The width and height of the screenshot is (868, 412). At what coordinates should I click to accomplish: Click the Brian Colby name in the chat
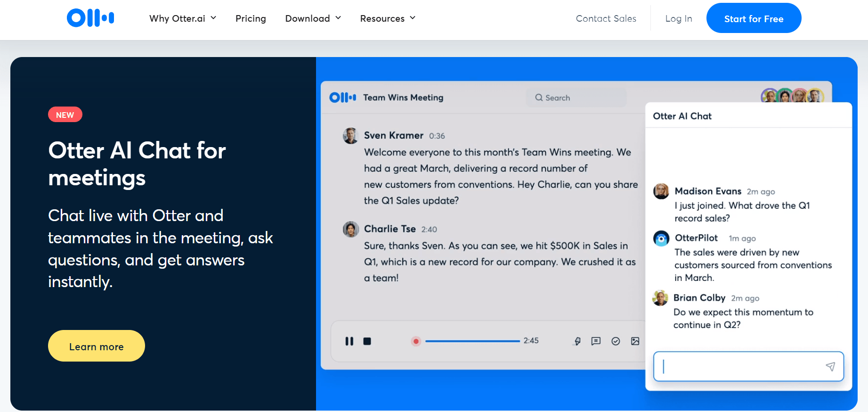(x=699, y=297)
